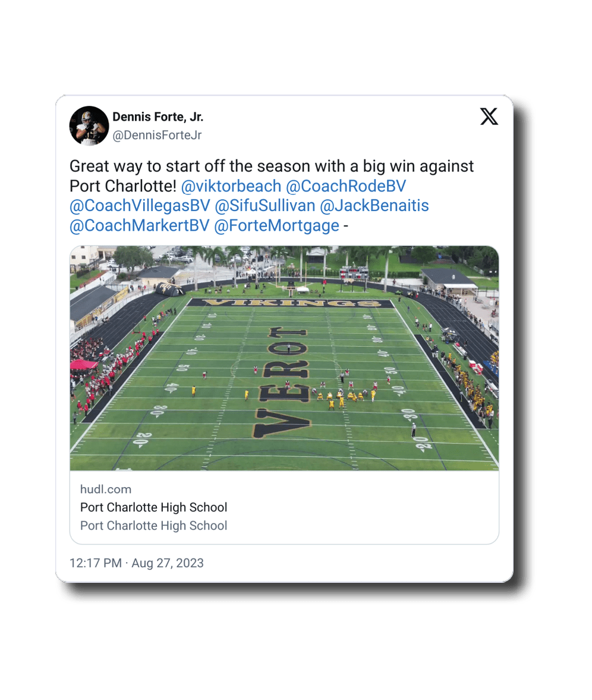
Task: Open the Dennis Forte, Jr. display name
Action: coord(158,117)
